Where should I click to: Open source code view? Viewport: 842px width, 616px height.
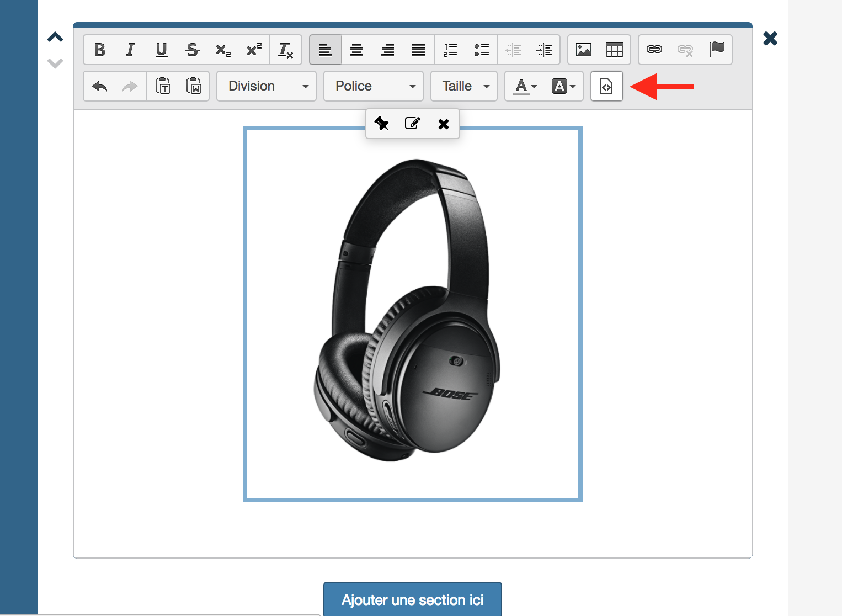coord(607,86)
